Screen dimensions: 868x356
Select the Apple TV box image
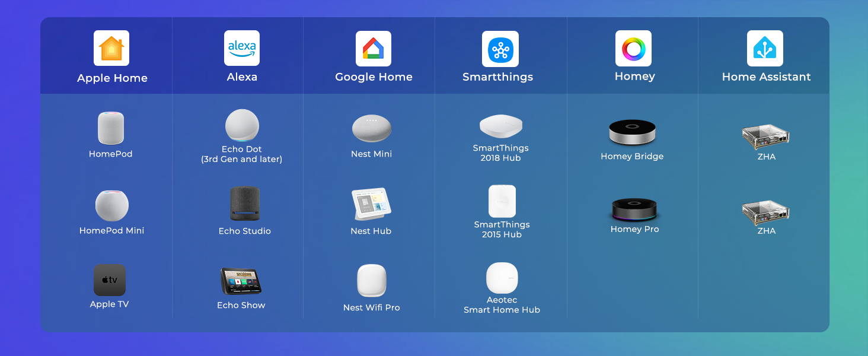click(x=110, y=280)
